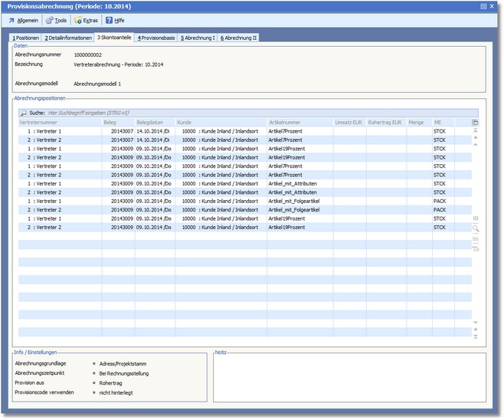Open the table column chooser icon
Image resolution: width=504 pixels, height=420 pixels.
click(476, 123)
